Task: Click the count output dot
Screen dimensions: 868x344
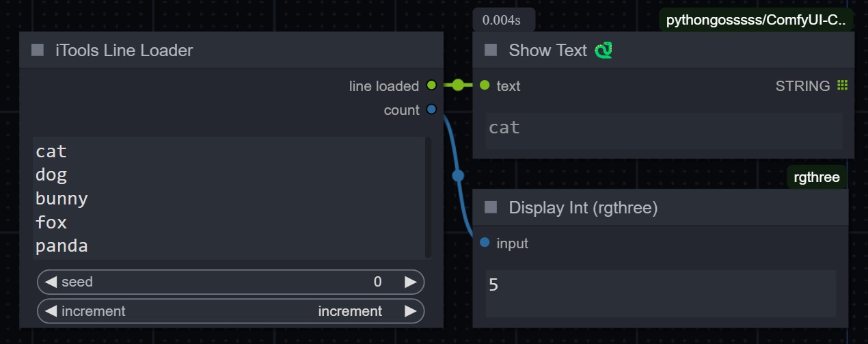Action: [431, 109]
